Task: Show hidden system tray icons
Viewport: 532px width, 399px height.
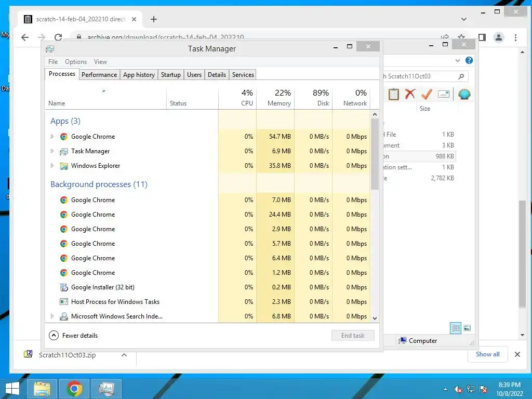Action: [x=445, y=389]
